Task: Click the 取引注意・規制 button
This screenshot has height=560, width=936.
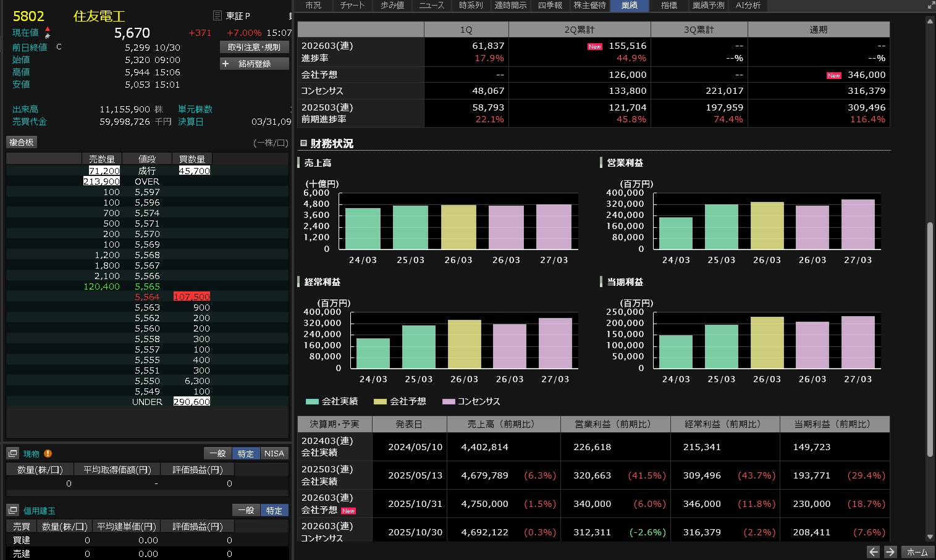Action: [x=254, y=47]
